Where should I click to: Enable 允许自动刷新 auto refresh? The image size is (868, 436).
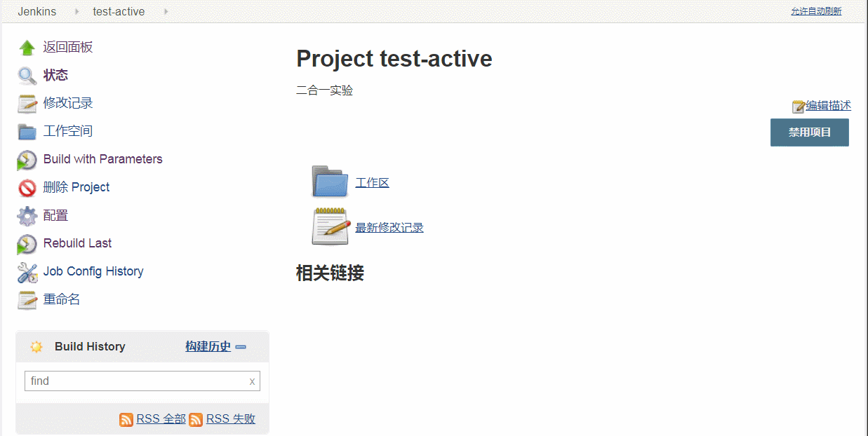816,11
